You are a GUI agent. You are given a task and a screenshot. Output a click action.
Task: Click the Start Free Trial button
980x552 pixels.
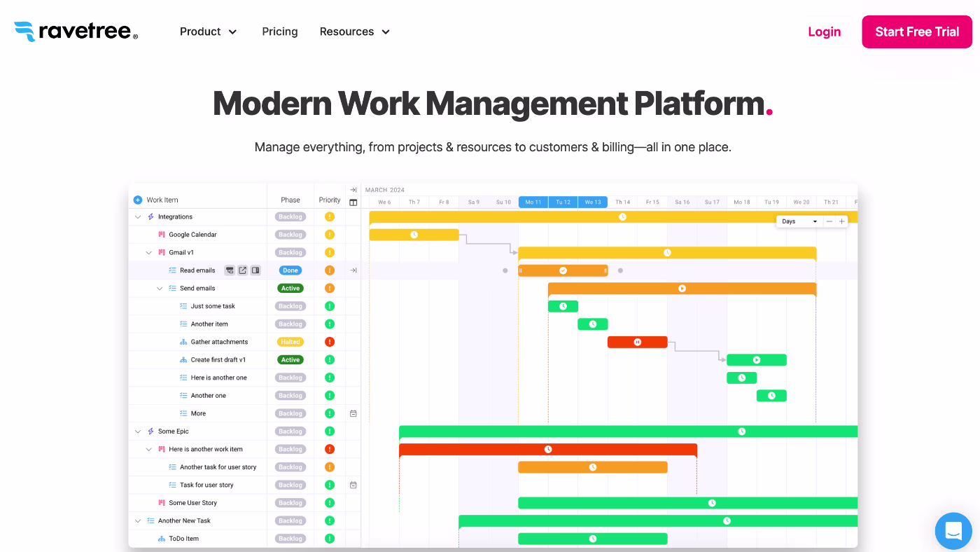[916, 32]
